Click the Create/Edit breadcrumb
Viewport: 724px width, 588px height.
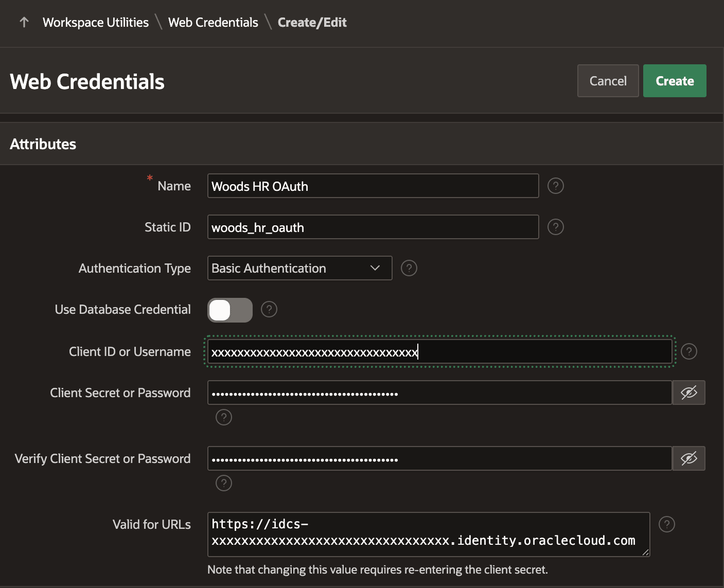(x=312, y=22)
